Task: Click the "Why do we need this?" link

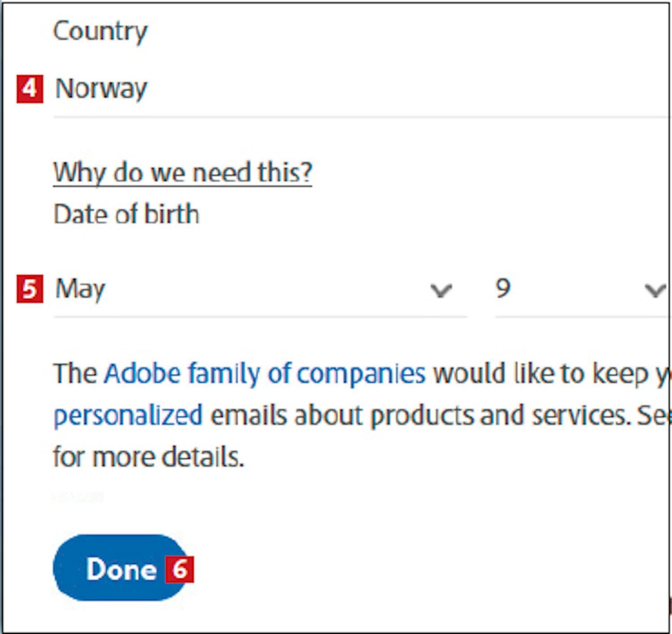Action: tap(182, 173)
